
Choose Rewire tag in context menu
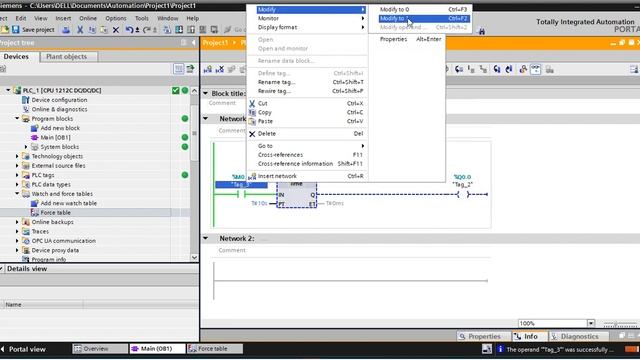pos(308,91)
